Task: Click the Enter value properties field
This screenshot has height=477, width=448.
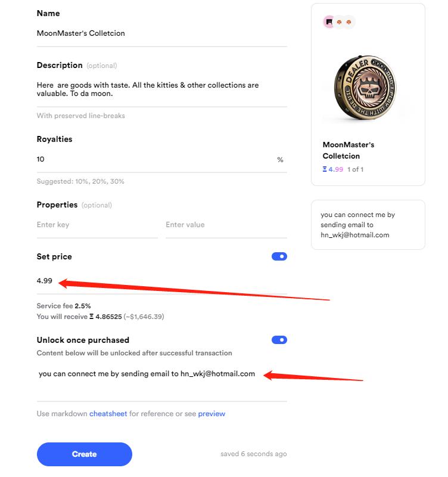Action: click(x=226, y=225)
